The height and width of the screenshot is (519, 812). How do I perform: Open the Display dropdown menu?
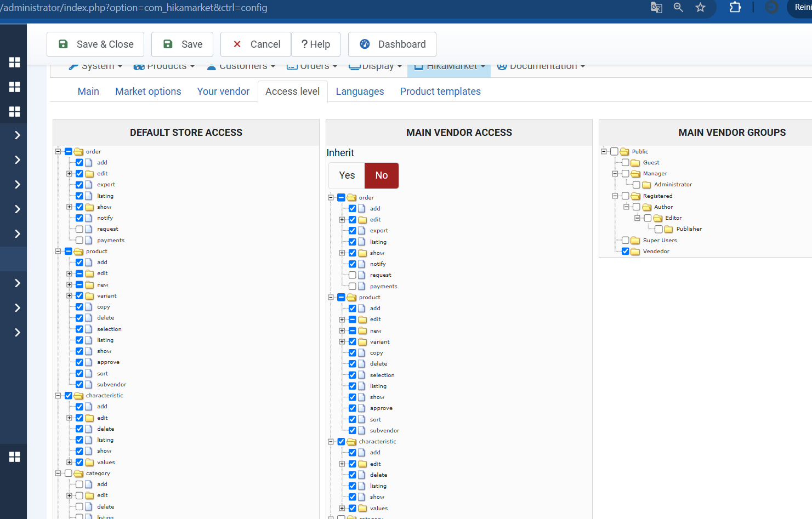pos(376,66)
